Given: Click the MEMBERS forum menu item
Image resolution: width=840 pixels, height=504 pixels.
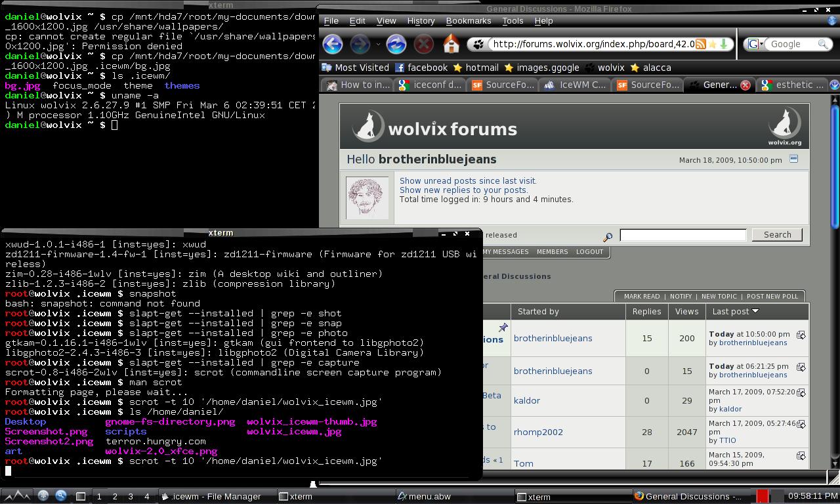Looking at the screenshot, I should [x=552, y=251].
